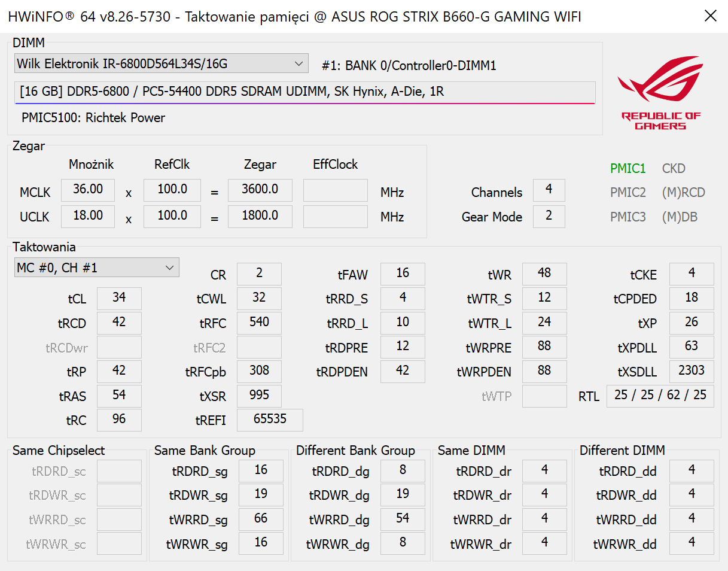728x571 pixels.
Task: Click the empty MCLK EffClock field
Action: tap(335, 190)
